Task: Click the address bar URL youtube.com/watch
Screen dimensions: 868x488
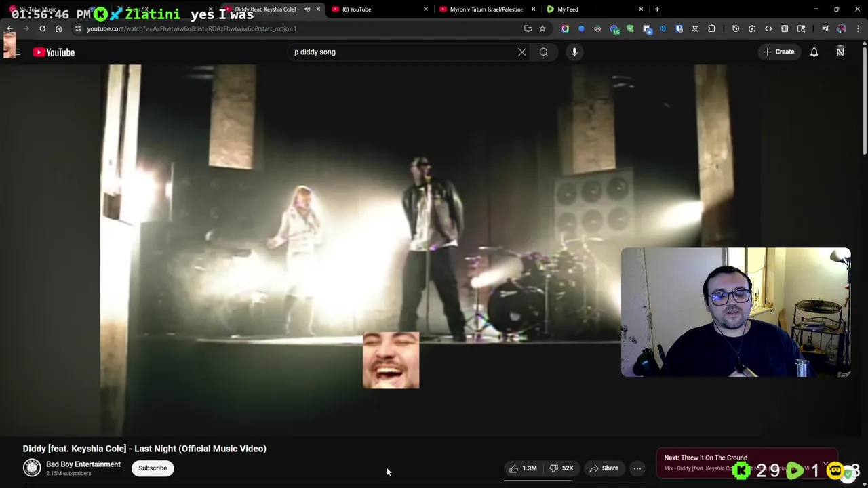Action: pyautogui.click(x=191, y=28)
